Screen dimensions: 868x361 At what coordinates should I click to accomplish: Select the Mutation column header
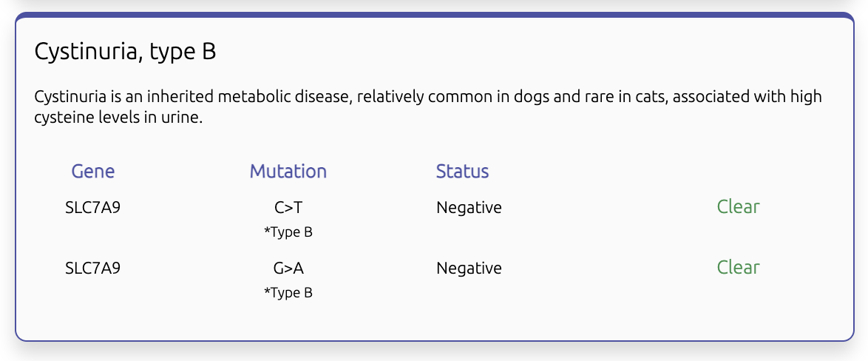click(x=288, y=172)
